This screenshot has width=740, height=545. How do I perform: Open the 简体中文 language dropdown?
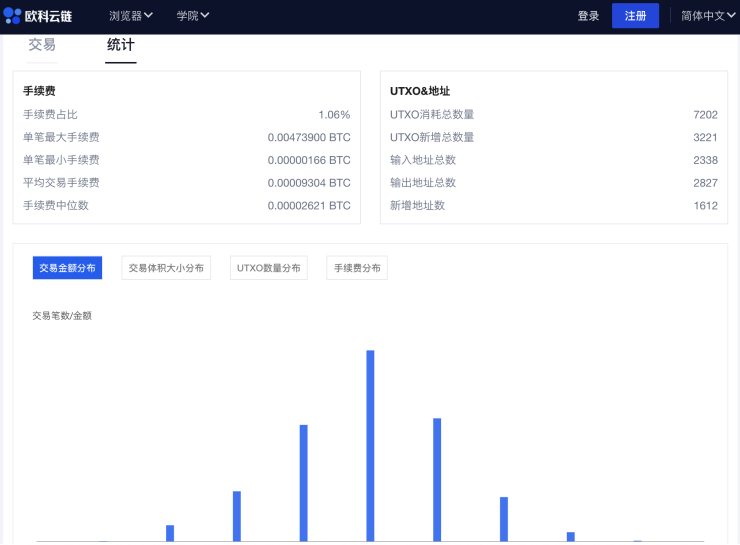coord(708,16)
